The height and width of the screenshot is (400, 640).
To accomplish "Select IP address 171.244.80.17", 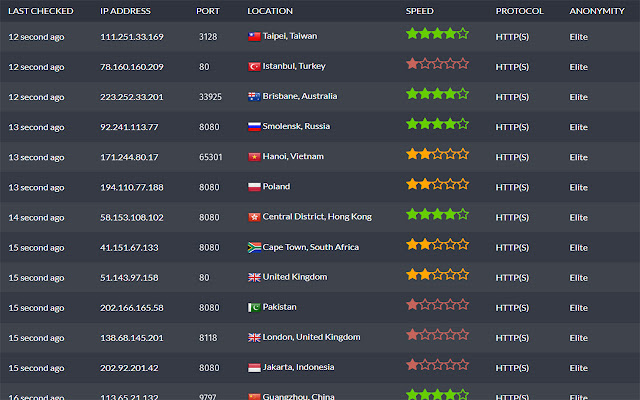I will pos(129,157).
